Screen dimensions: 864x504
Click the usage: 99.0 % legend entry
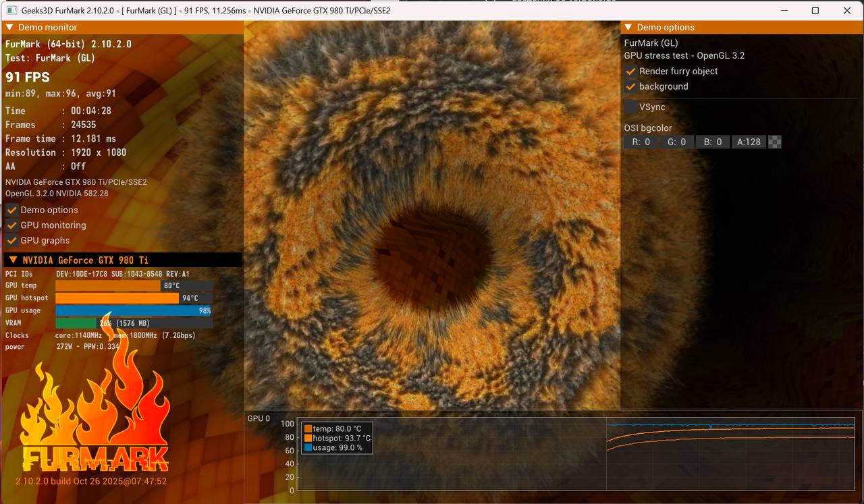333,448
